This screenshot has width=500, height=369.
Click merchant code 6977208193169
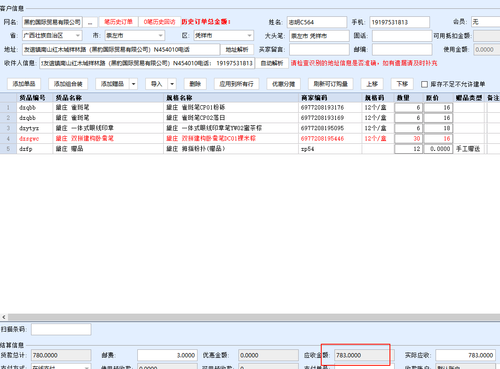330,118
